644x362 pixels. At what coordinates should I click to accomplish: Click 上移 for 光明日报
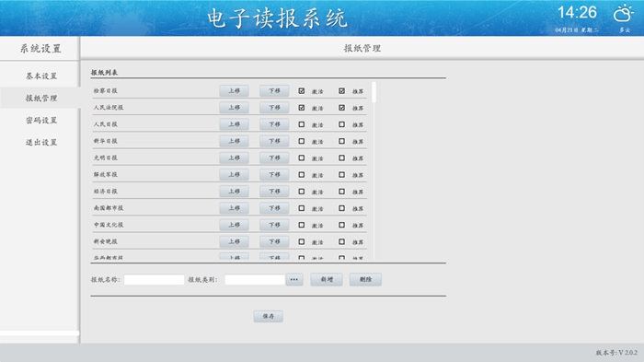234,158
